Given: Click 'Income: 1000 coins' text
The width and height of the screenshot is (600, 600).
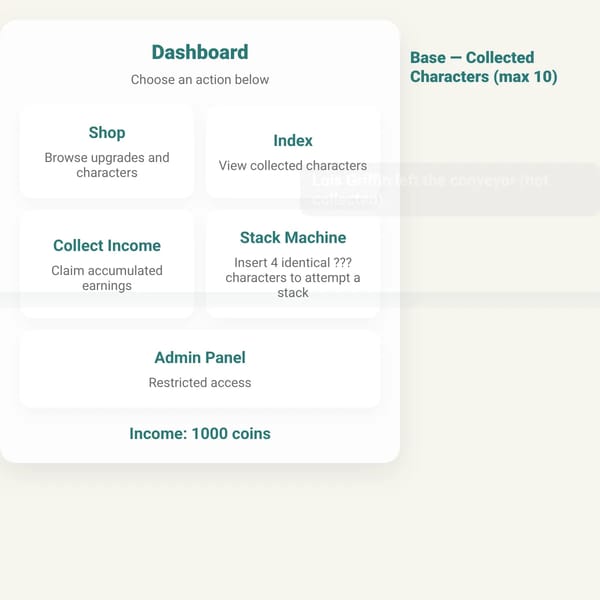Looking at the screenshot, I should click(x=200, y=434).
